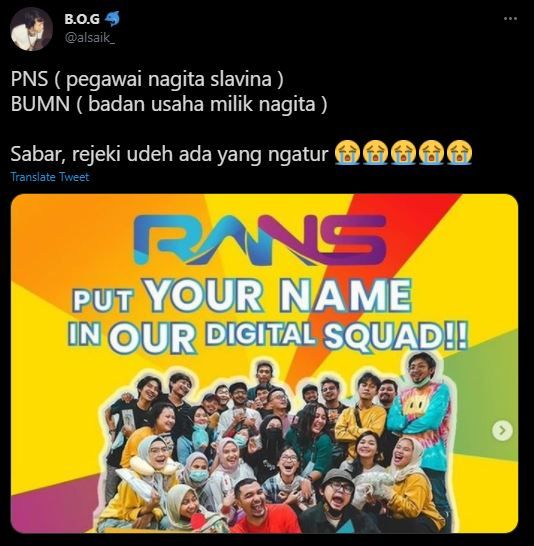Screen dimensions: 534x546
Task: Open the B.O.G display name
Action: 82,19
